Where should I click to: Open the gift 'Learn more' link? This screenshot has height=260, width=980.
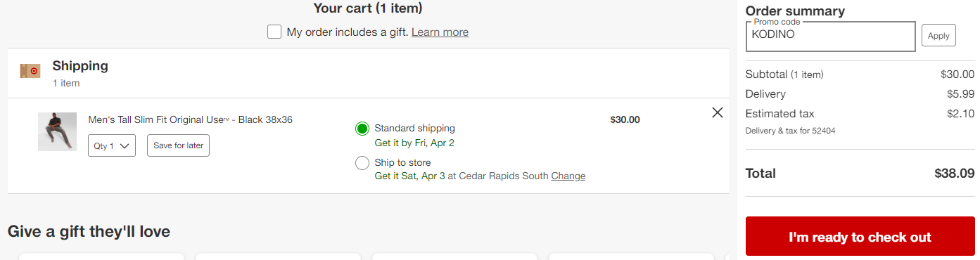(440, 32)
